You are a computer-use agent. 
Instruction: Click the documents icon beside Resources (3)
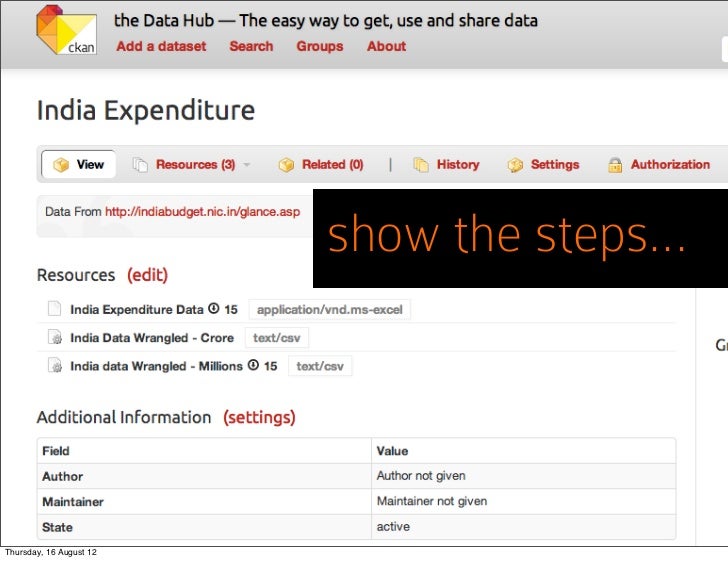tap(140, 165)
